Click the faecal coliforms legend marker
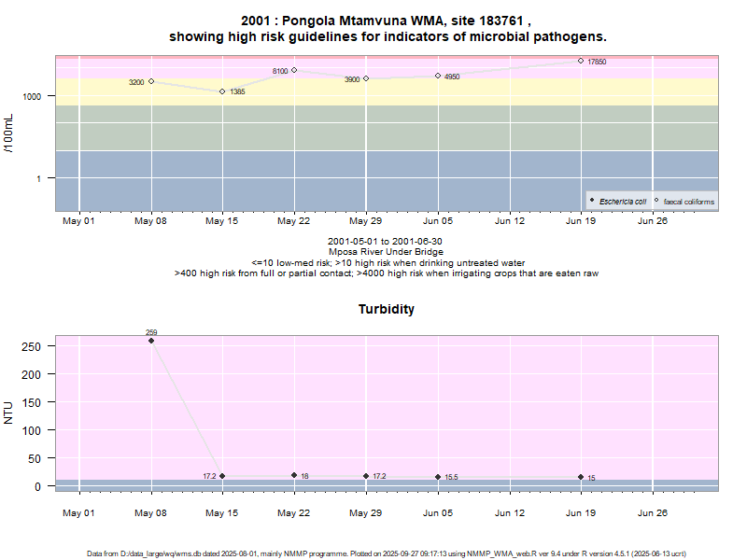 click(656, 201)
